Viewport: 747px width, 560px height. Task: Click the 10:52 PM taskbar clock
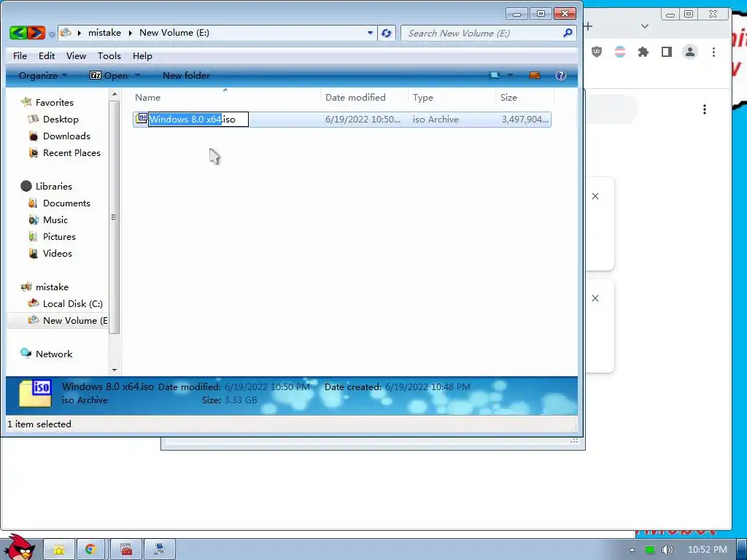click(x=708, y=550)
